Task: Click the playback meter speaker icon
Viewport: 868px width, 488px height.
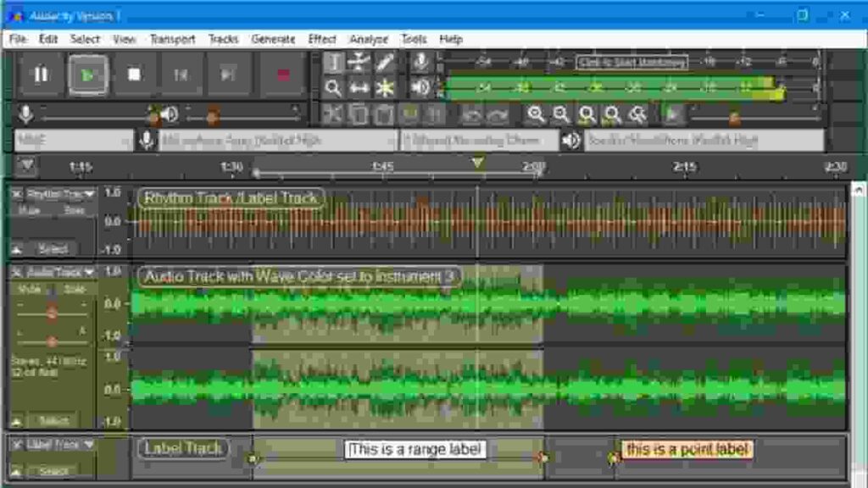Action: click(x=420, y=87)
